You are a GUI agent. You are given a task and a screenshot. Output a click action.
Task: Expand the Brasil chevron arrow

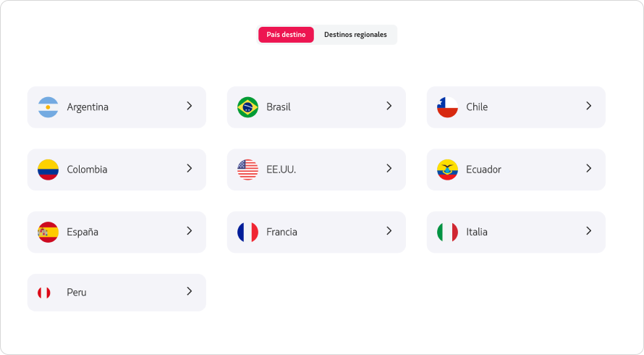pos(389,106)
